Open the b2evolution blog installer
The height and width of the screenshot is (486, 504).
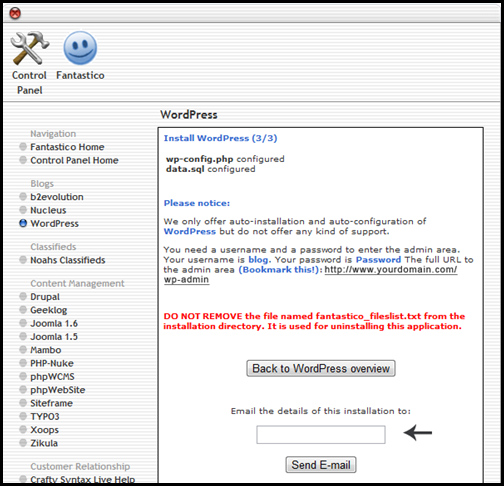pyautogui.click(x=57, y=197)
